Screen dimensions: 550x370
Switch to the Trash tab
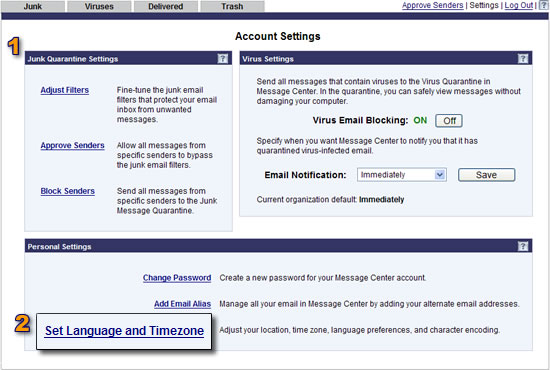click(232, 6)
